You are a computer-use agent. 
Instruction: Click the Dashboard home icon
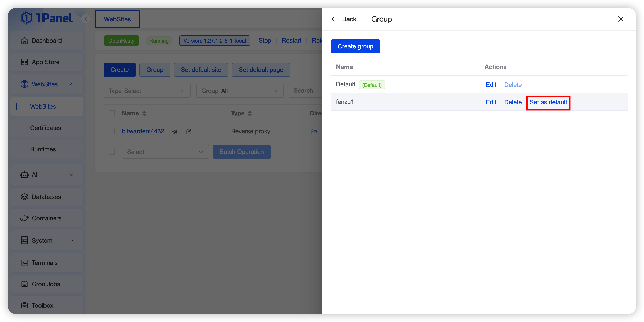(x=24, y=40)
